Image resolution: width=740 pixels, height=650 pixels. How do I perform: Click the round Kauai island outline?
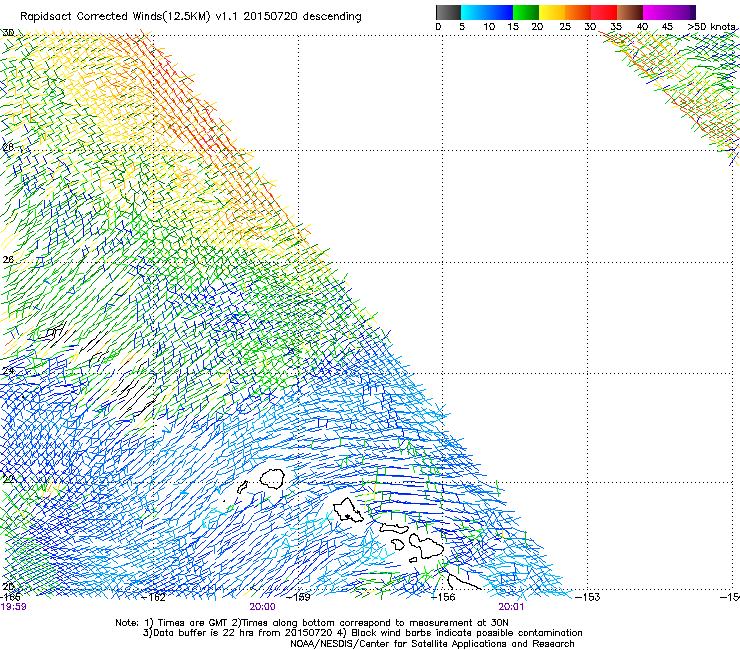272,479
